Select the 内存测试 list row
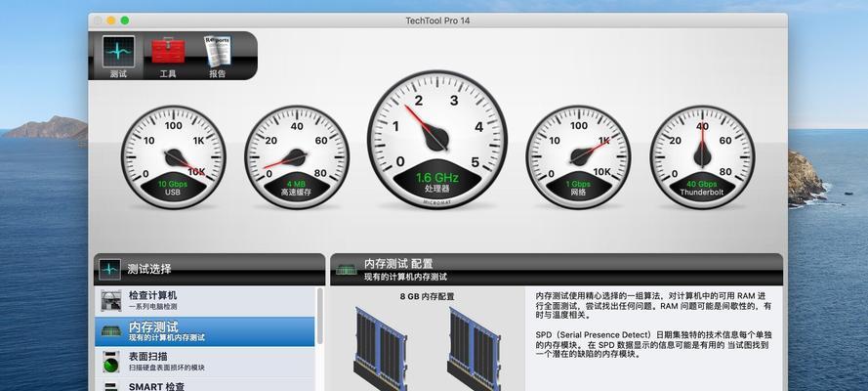This screenshot has height=391, width=868. [x=205, y=331]
